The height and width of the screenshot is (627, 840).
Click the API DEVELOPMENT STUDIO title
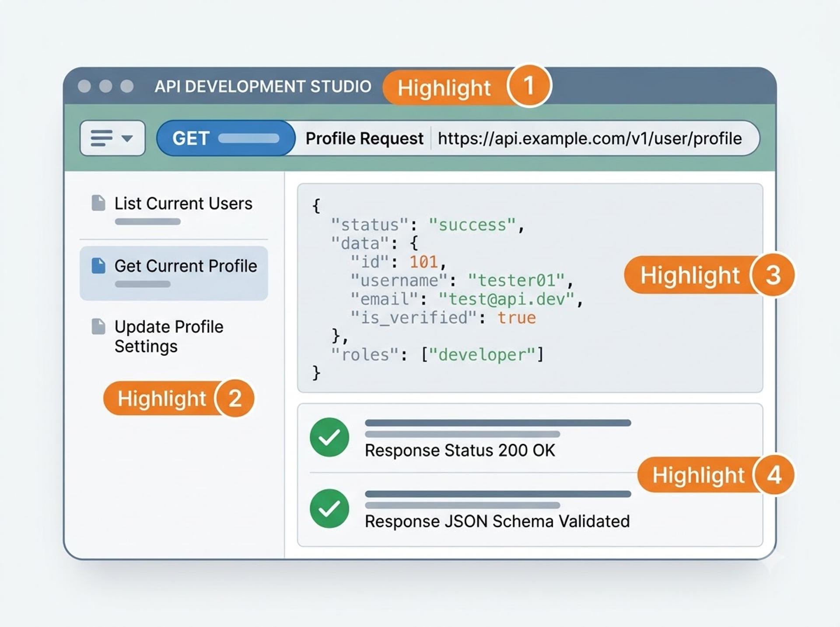pos(263,86)
